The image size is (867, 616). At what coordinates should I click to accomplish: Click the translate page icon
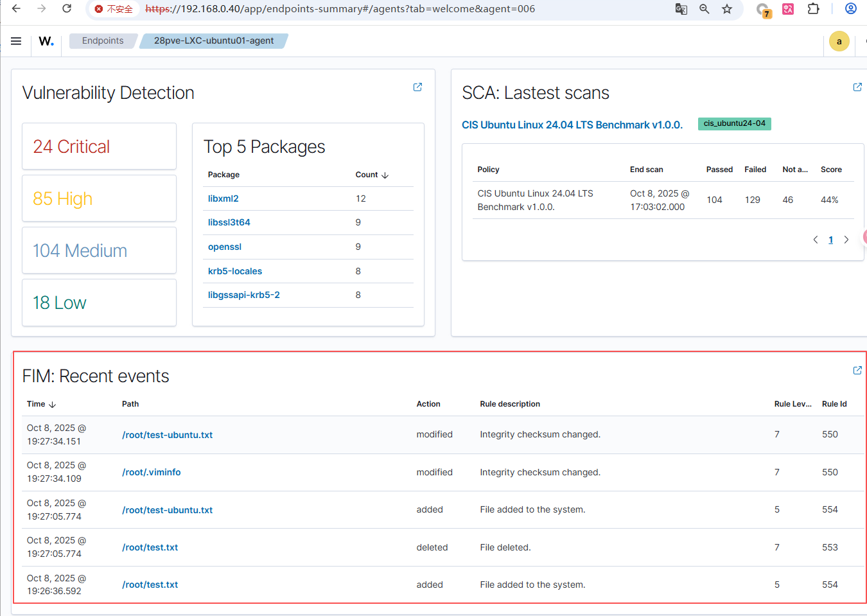[x=681, y=9]
